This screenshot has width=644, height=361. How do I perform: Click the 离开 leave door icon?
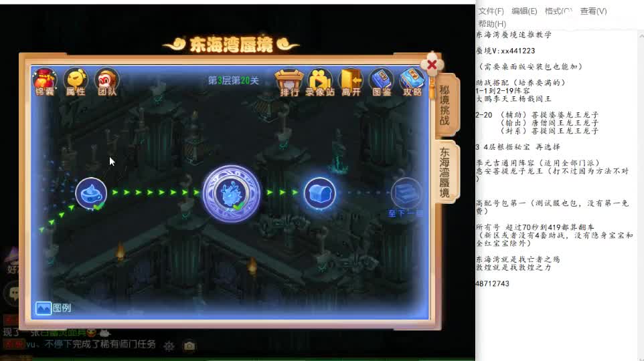click(x=351, y=83)
